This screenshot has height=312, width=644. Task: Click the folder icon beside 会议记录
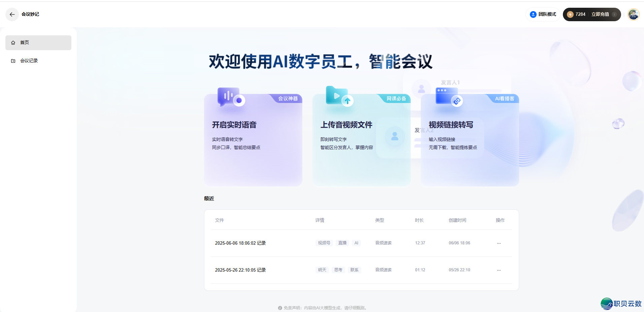[x=13, y=61]
